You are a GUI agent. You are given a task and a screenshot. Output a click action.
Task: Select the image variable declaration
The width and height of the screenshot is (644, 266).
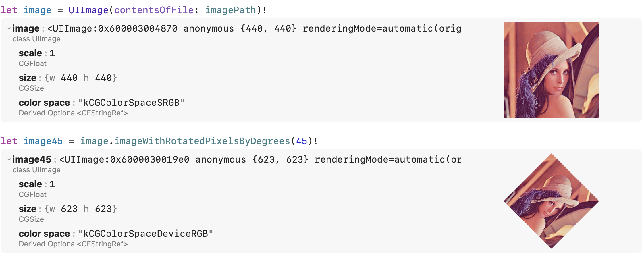38,10
